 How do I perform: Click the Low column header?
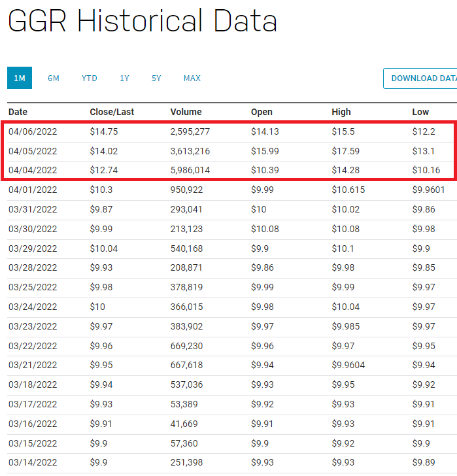click(x=420, y=112)
